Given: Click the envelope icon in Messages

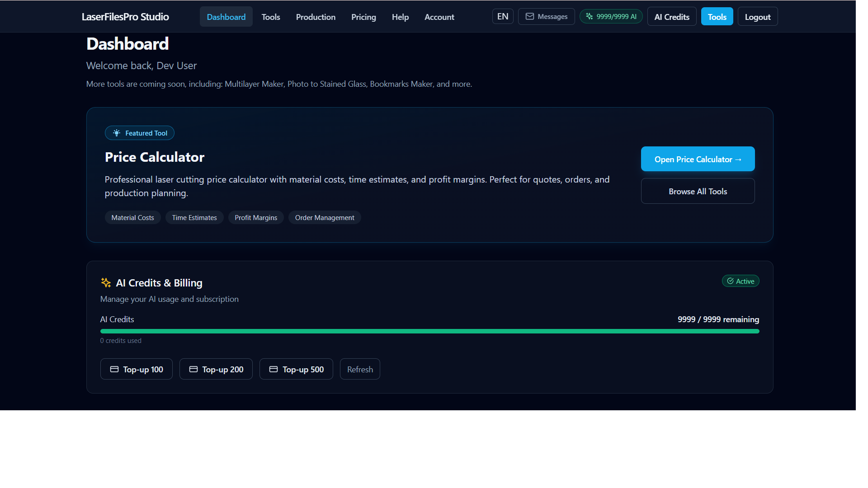Looking at the screenshot, I should (x=529, y=17).
